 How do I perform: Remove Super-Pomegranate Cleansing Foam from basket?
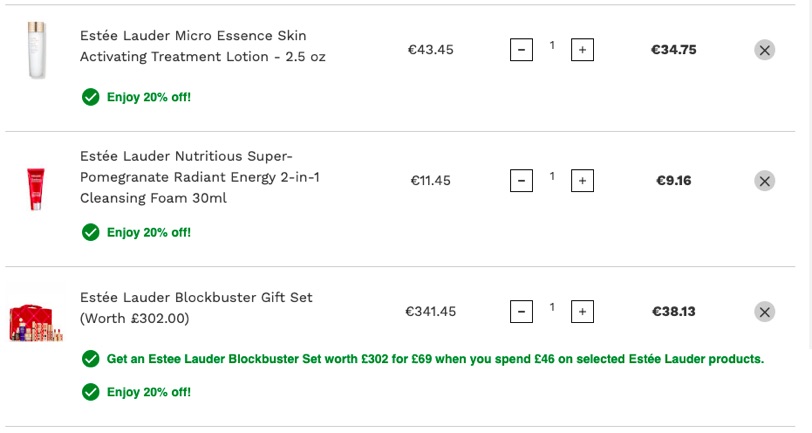pos(764,181)
